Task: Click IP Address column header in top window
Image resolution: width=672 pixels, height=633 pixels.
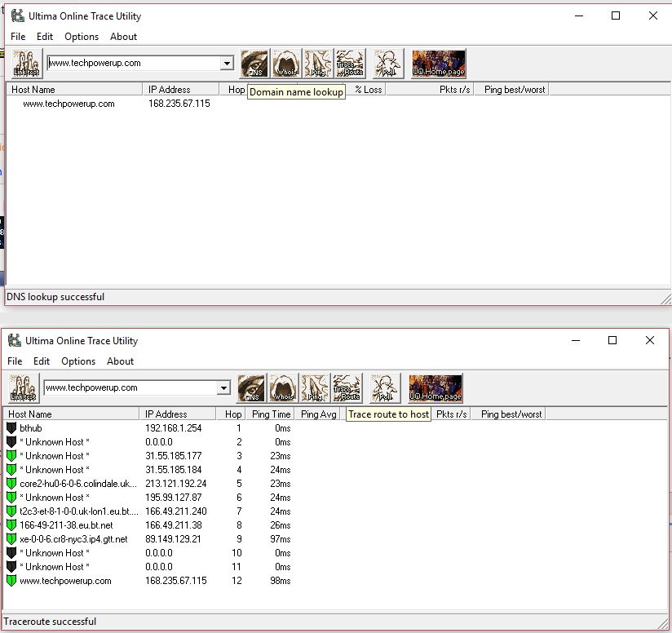Action: (x=180, y=90)
